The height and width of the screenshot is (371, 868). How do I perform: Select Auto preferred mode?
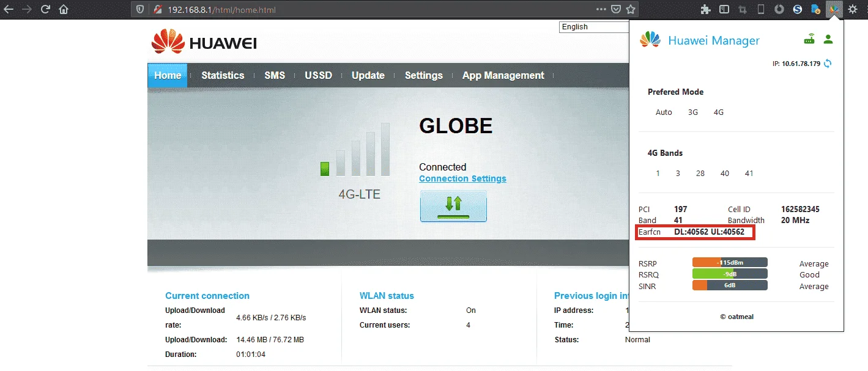coord(664,112)
